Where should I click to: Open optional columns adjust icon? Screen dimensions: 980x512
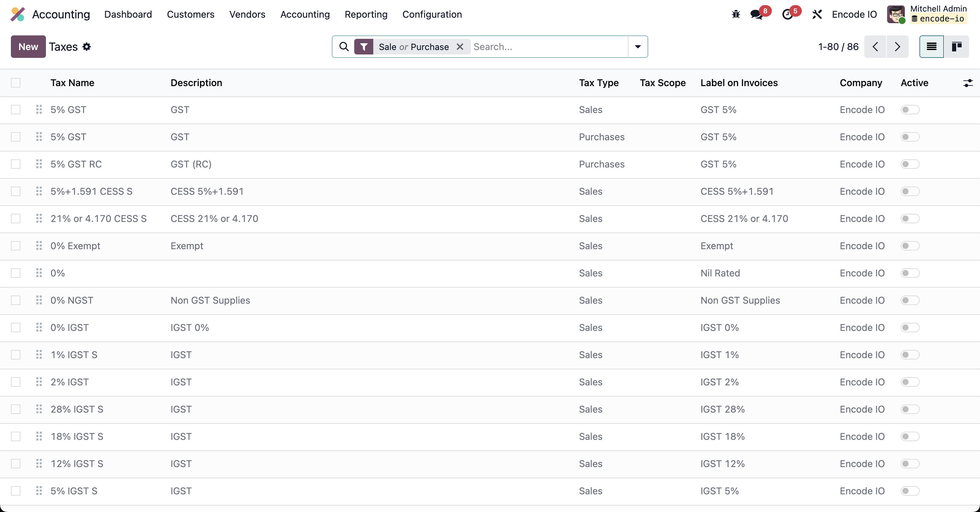tap(968, 83)
